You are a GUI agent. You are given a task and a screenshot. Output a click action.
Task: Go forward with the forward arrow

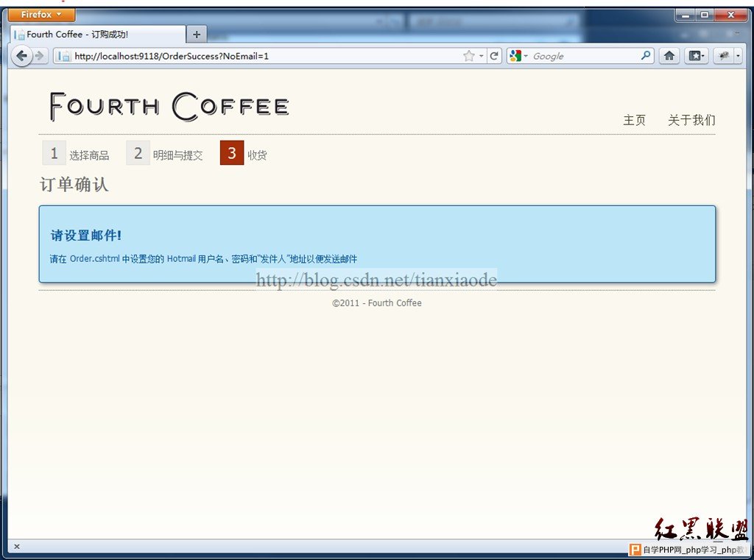click(x=40, y=56)
